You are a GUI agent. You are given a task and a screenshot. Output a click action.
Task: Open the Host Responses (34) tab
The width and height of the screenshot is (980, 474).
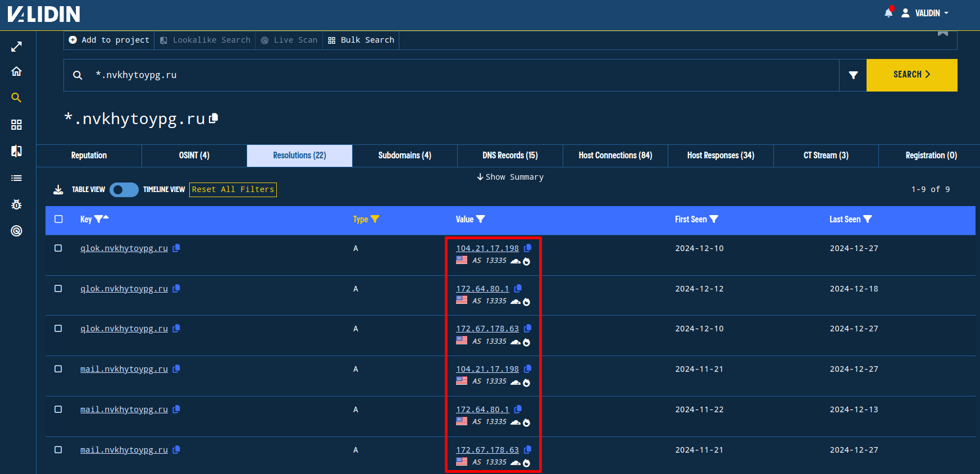(x=721, y=156)
